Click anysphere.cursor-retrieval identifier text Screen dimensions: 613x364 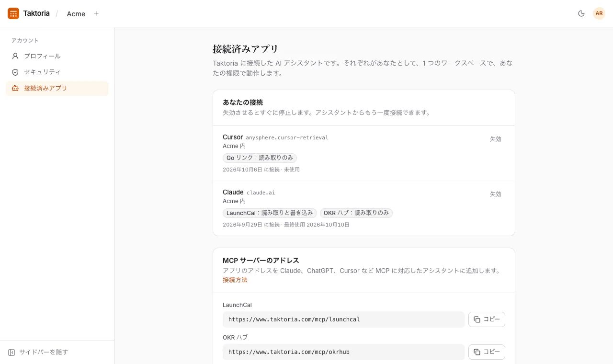pyautogui.click(x=287, y=137)
